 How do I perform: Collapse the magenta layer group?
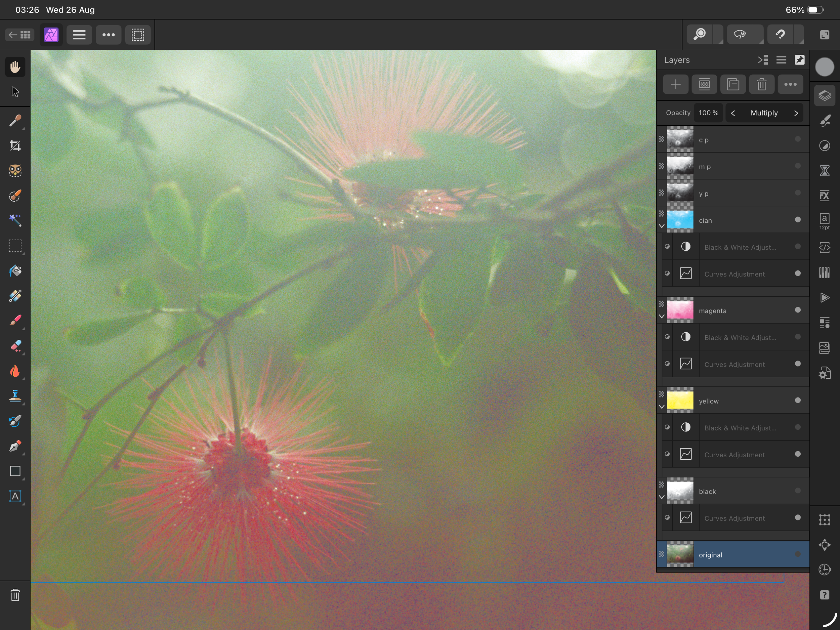(662, 316)
